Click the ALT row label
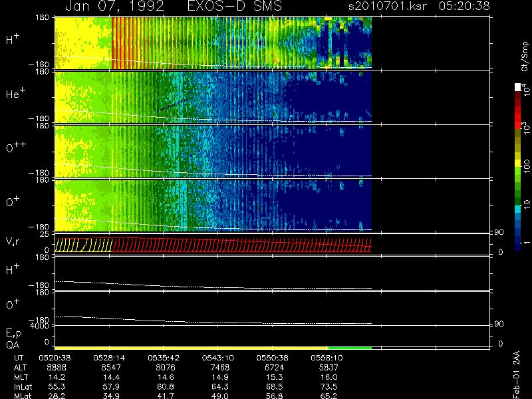The width and height of the screenshot is (532, 399). coord(20,368)
